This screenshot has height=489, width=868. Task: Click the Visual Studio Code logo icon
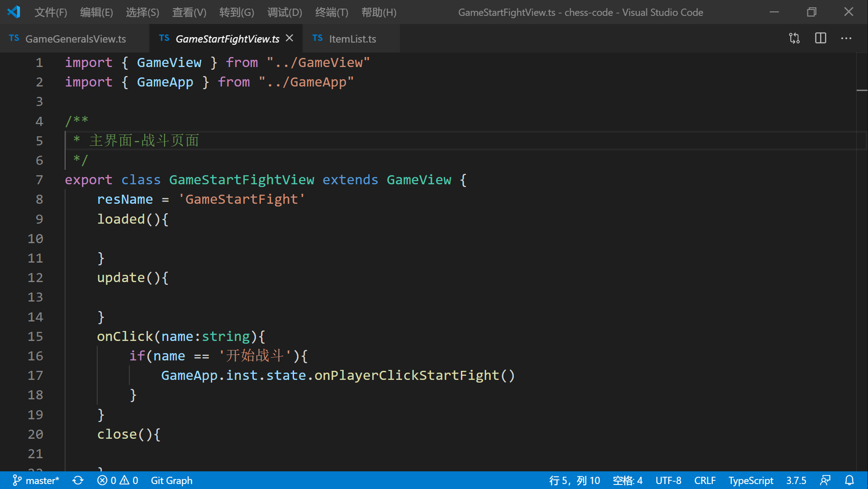[x=14, y=12]
